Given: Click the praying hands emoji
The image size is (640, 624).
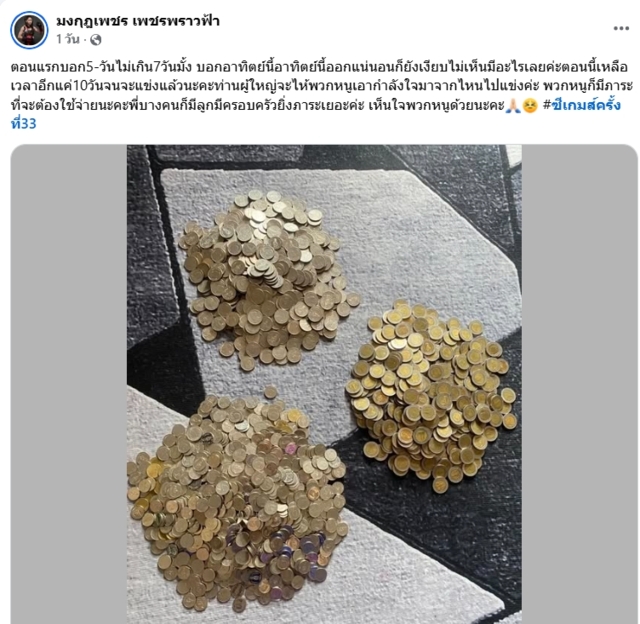Looking at the screenshot, I should [x=513, y=105].
